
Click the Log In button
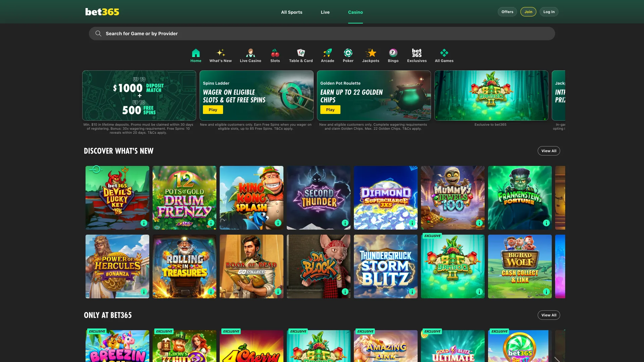click(x=549, y=12)
